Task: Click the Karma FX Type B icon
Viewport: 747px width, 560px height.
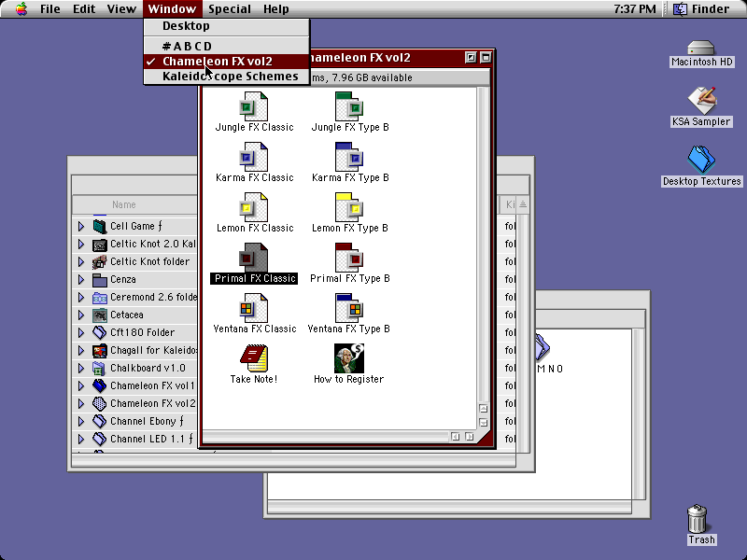Action: click(349, 157)
